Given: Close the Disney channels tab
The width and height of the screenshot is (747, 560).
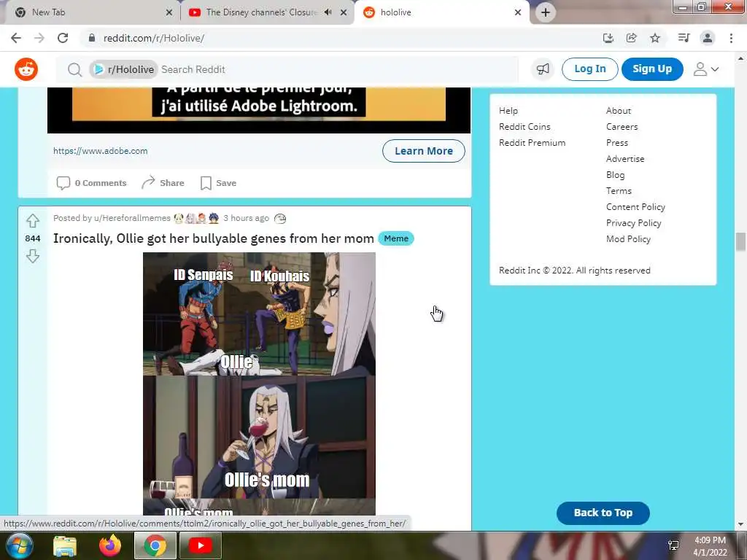Looking at the screenshot, I should (x=344, y=12).
